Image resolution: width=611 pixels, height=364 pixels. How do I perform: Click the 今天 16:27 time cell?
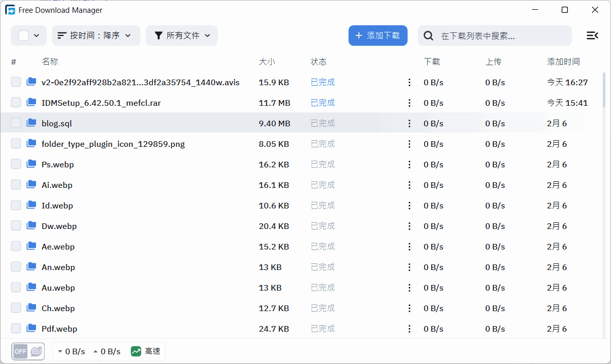pos(567,82)
